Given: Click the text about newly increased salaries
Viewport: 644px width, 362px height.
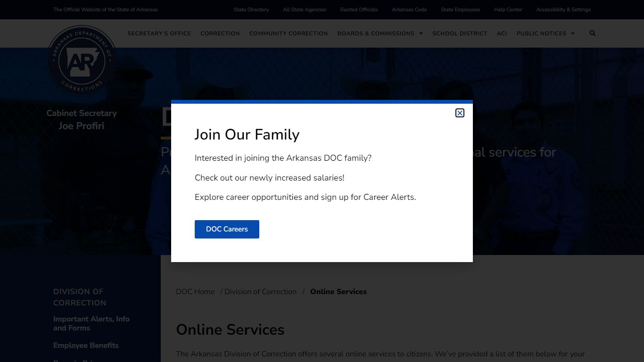Looking at the screenshot, I should [270, 178].
